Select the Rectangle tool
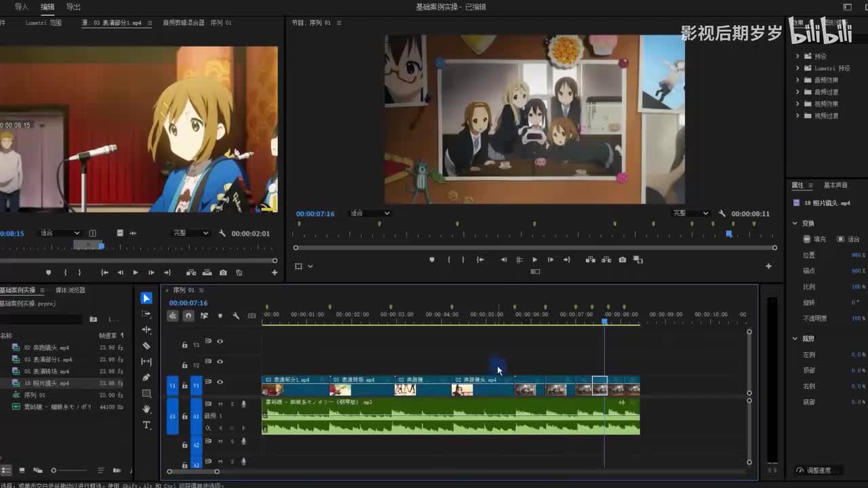Screen dimensions: 868x488 pos(146,393)
